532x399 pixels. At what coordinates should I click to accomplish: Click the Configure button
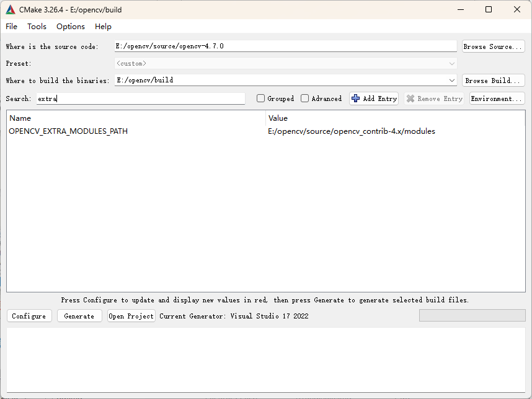click(29, 316)
